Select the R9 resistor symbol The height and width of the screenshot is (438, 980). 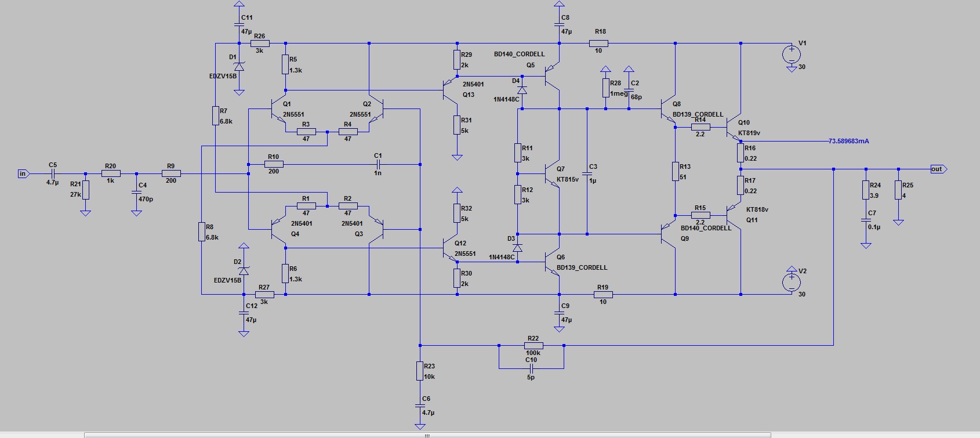tap(170, 173)
